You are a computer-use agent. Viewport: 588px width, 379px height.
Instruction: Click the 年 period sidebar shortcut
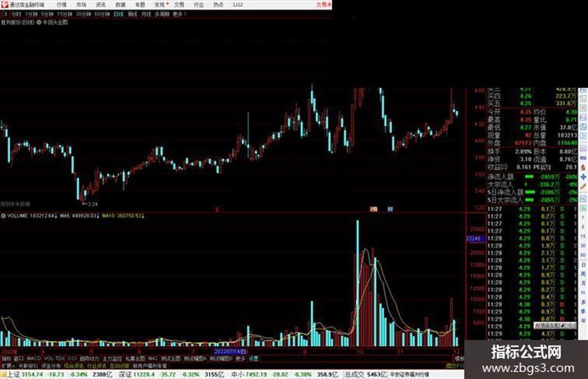click(x=583, y=321)
